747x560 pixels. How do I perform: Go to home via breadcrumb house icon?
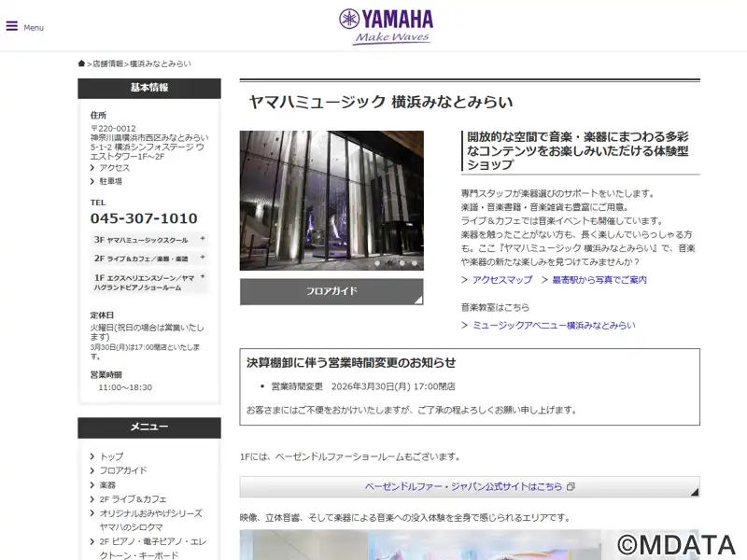[x=81, y=63]
